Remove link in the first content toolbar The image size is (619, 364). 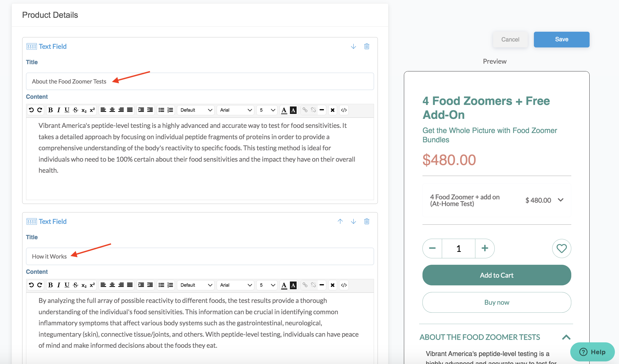[313, 110]
